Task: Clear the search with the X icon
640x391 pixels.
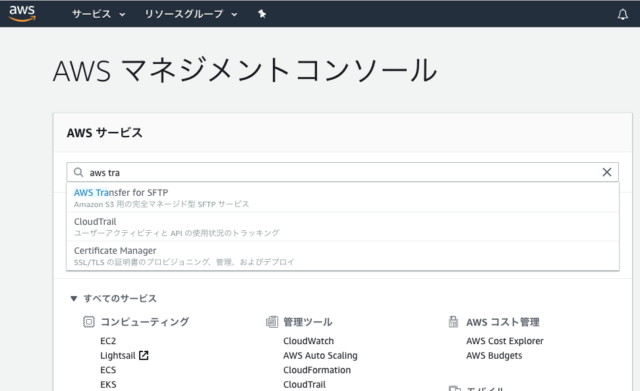Action: pyautogui.click(x=607, y=172)
